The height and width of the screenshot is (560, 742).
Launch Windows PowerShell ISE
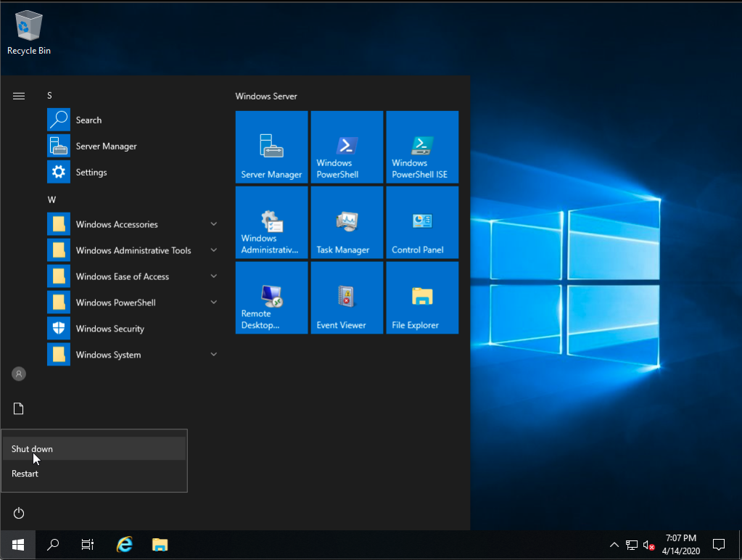click(422, 147)
